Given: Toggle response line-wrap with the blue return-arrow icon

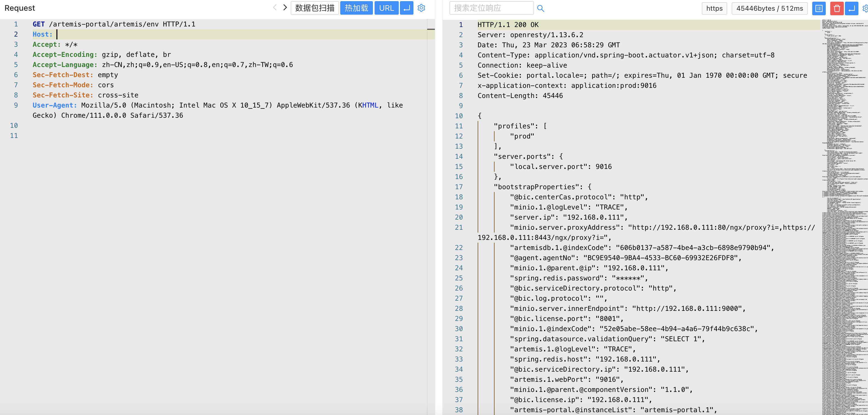Looking at the screenshot, I should 851,8.
